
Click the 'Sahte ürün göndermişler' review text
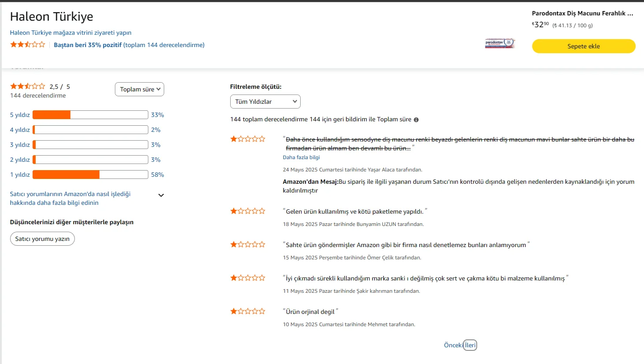[x=406, y=245]
